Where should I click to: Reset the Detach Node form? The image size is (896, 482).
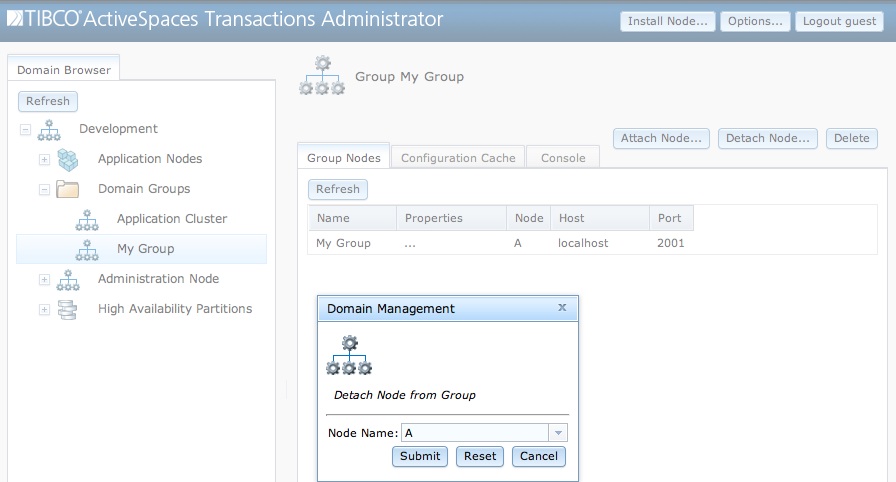[x=480, y=456]
